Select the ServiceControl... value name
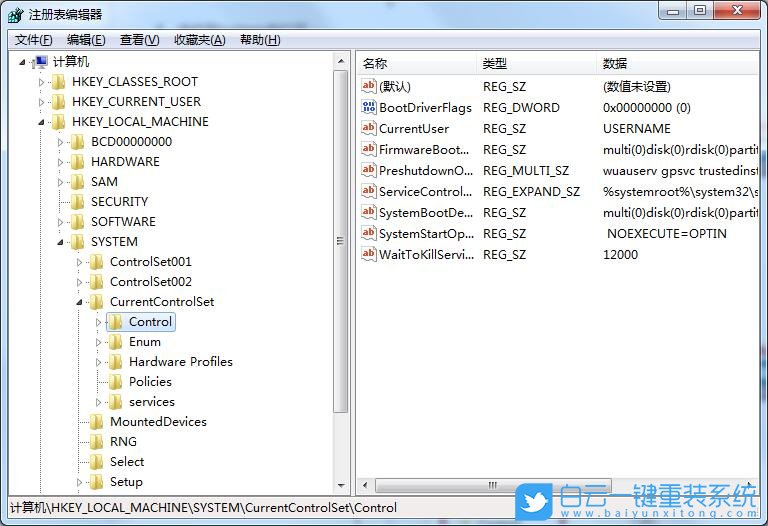The width and height of the screenshot is (768, 526). click(425, 191)
